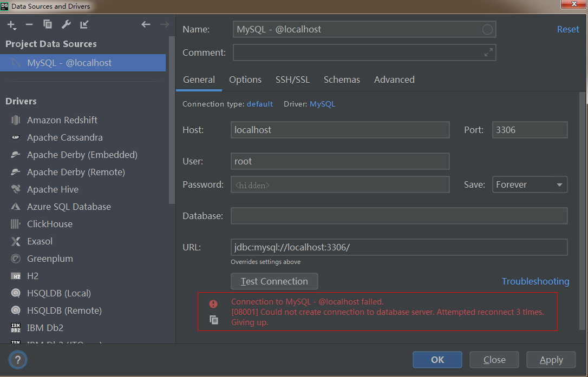Focus the Comment input field
The image size is (588, 377).
[x=364, y=52]
